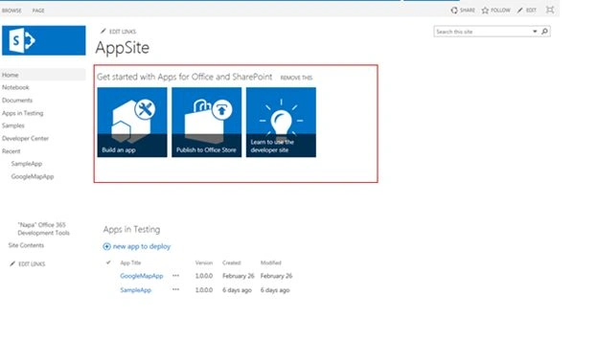Click the search magnifier icon
Screen dimensions: 597x364
coord(545,32)
